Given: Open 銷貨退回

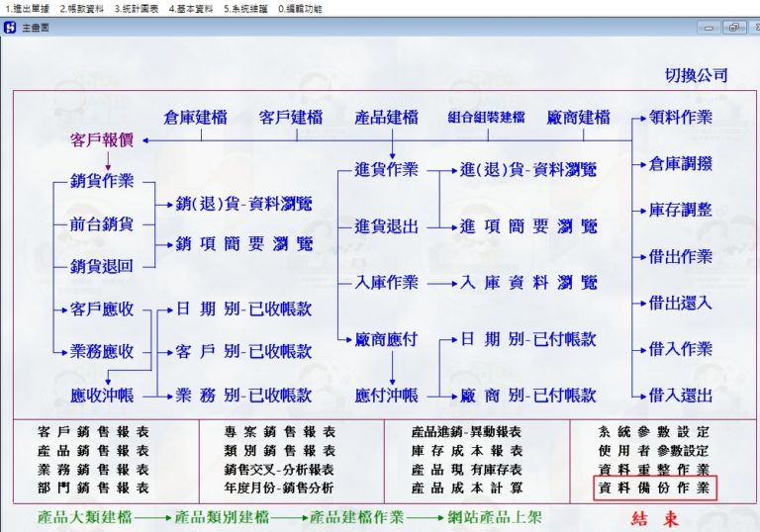Looking at the screenshot, I should (102, 266).
